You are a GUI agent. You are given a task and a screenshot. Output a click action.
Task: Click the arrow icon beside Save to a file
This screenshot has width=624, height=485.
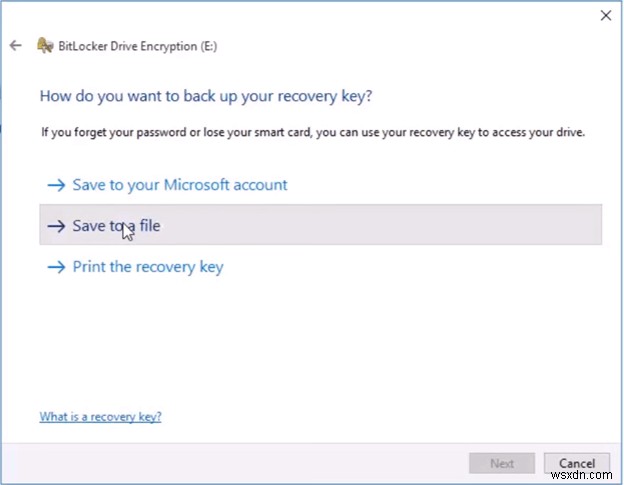[x=55, y=226]
